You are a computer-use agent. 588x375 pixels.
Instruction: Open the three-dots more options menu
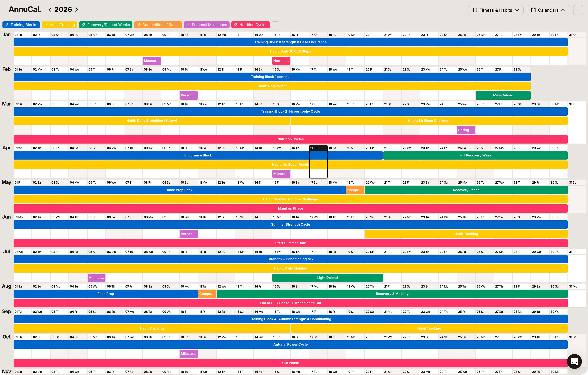pos(578,10)
